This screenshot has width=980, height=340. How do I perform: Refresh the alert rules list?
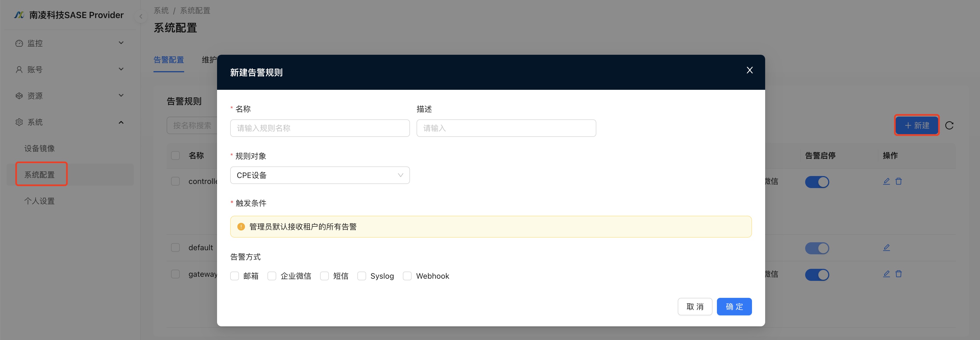pos(949,125)
